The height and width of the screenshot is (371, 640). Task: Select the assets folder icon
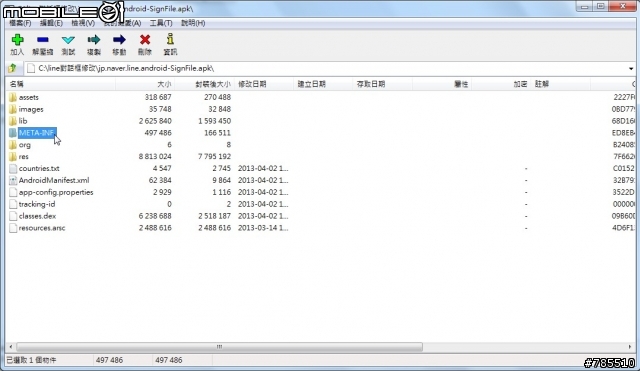[13, 97]
